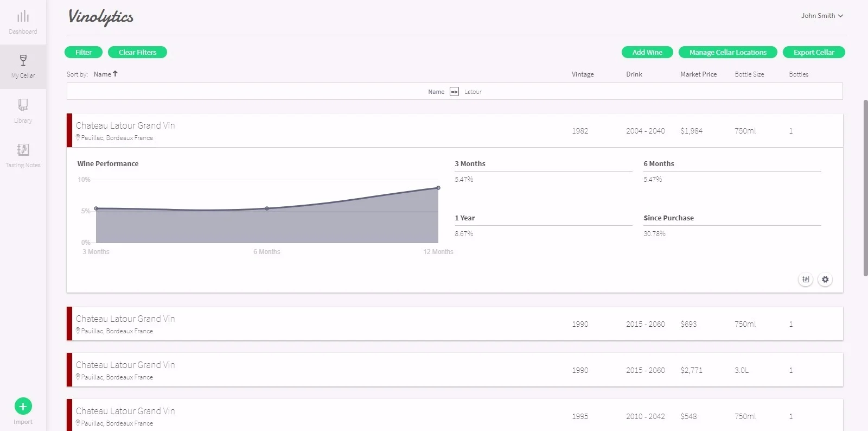Click the 3 Months point on the chart
The height and width of the screenshot is (431, 868).
click(x=96, y=208)
